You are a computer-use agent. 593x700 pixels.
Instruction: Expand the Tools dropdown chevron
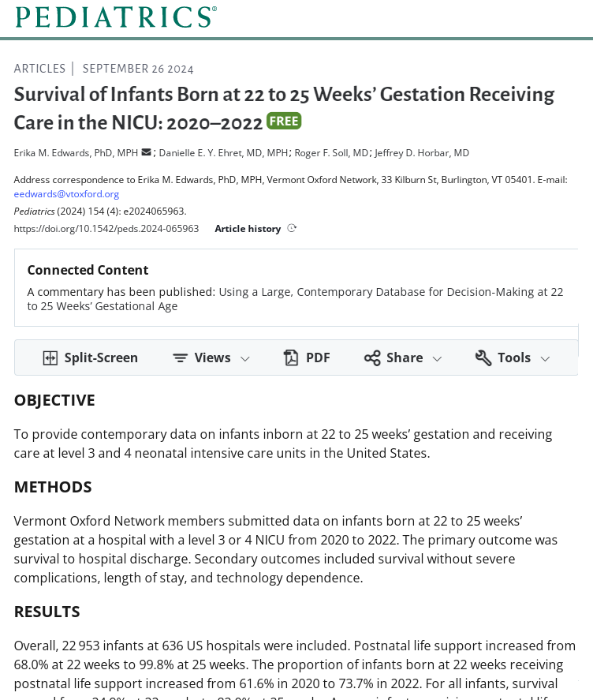544,358
